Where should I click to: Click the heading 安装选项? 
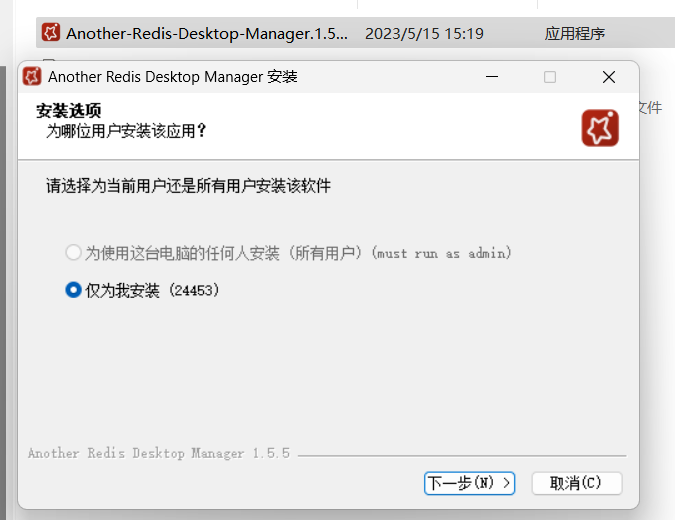tap(69, 111)
